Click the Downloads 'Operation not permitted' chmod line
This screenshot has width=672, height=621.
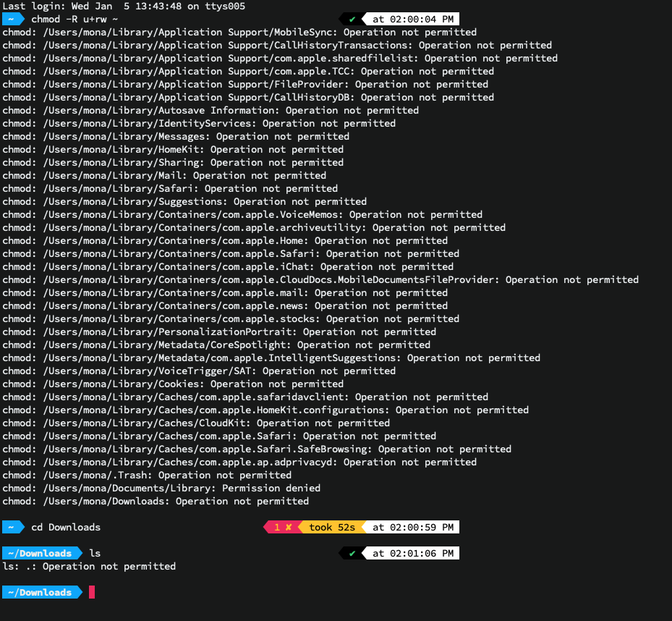click(x=157, y=501)
